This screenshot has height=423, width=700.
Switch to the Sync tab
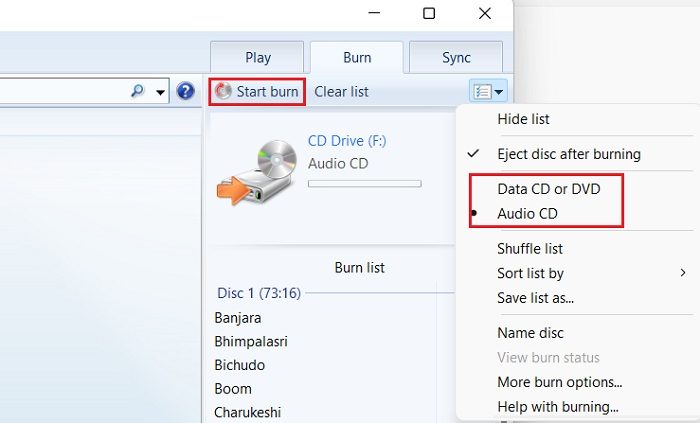point(456,58)
